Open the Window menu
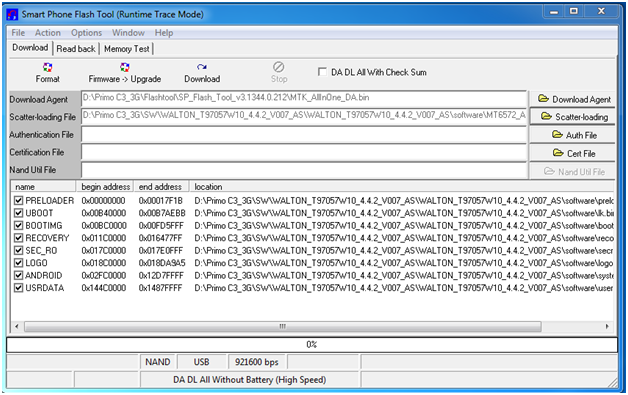Viewport: 628px width, 395px height. [x=128, y=33]
